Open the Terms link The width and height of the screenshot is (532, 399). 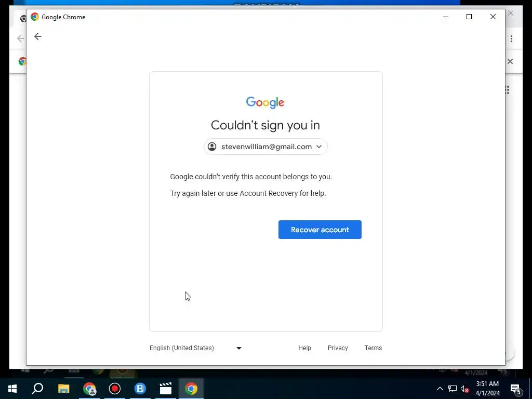[x=373, y=348]
